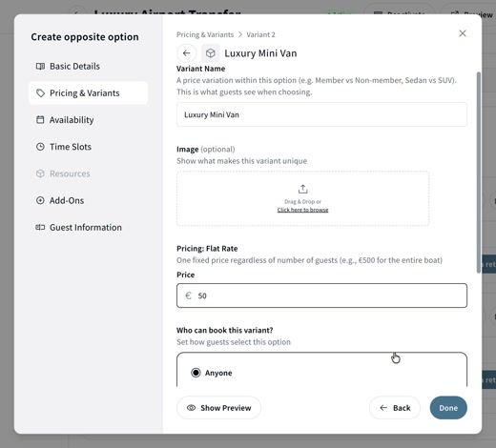
Task: Click the eye icon in Show Preview
Action: (191, 408)
